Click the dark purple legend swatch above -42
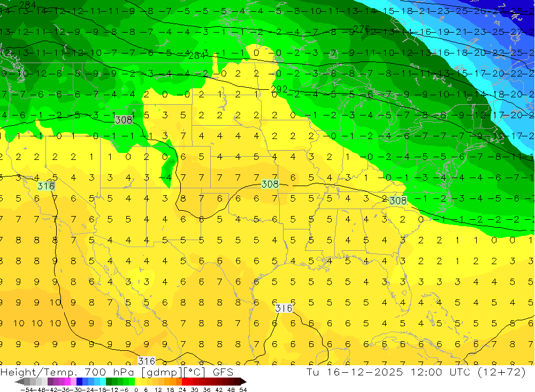This screenshot has height=392, width=535. (50, 382)
